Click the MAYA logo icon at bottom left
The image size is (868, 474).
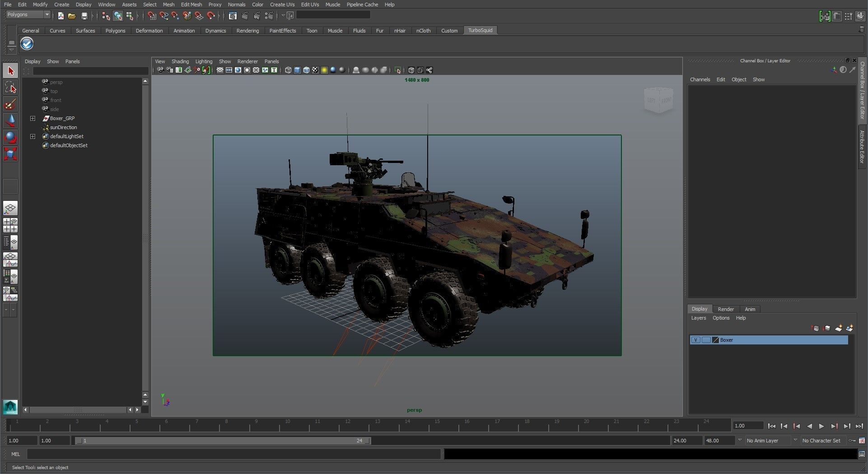click(x=10, y=407)
